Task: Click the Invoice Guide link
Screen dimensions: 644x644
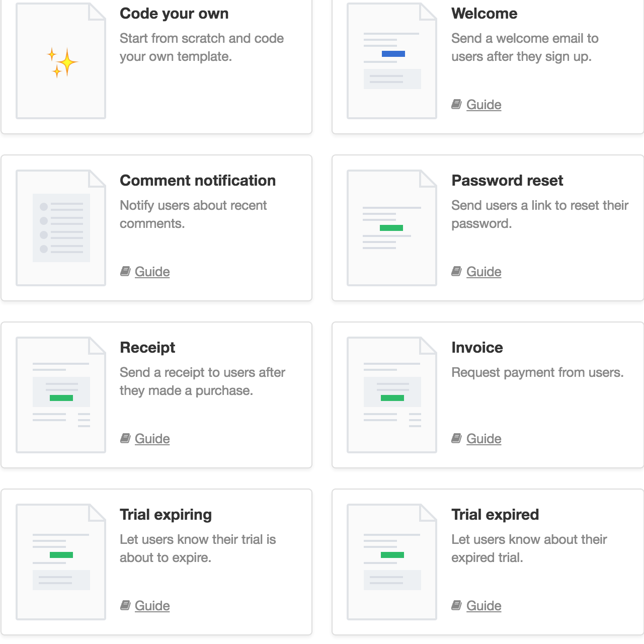Action: (x=484, y=439)
